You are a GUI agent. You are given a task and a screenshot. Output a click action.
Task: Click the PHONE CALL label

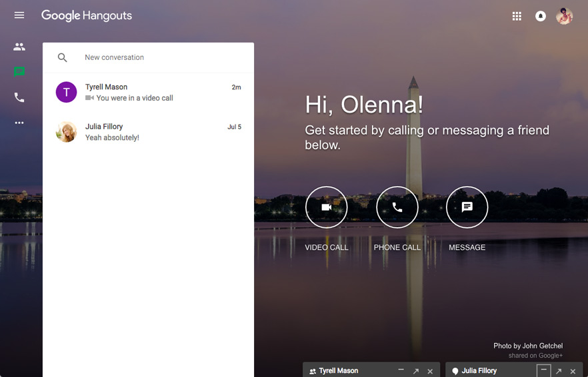(397, 247)
